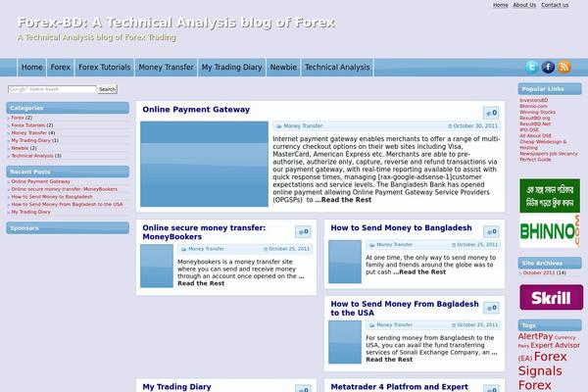Viewport: 588px width, 392px height.
Task: Click the About Us link at the top
Action: point(524,5)
